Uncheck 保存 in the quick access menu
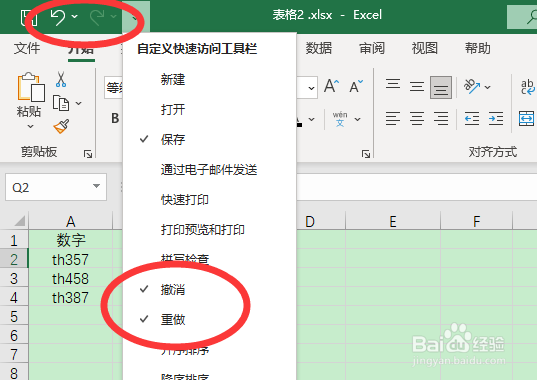 point(210,139)
